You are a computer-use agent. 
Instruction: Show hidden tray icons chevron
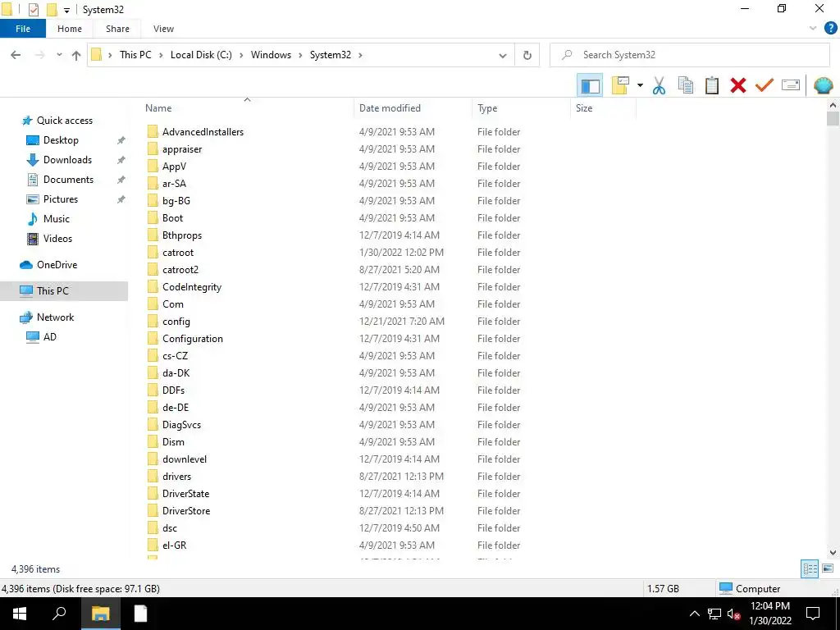(694, 614)
